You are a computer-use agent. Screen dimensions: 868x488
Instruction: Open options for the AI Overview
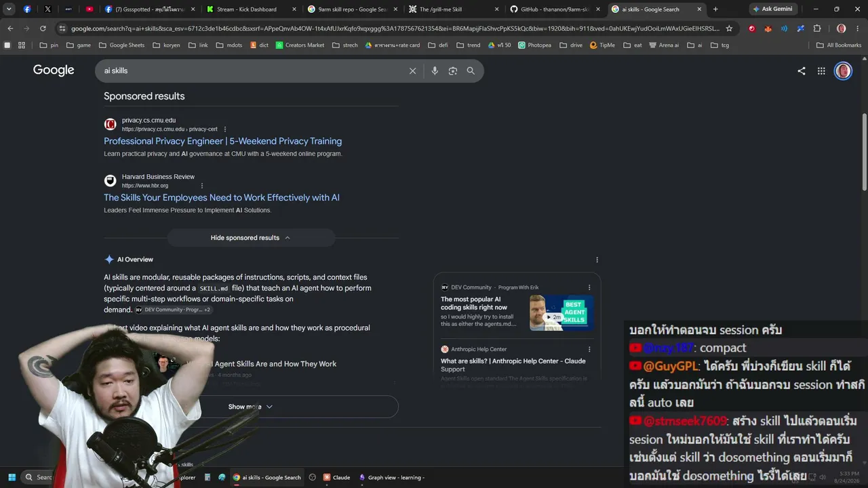[x=597, y=260]
